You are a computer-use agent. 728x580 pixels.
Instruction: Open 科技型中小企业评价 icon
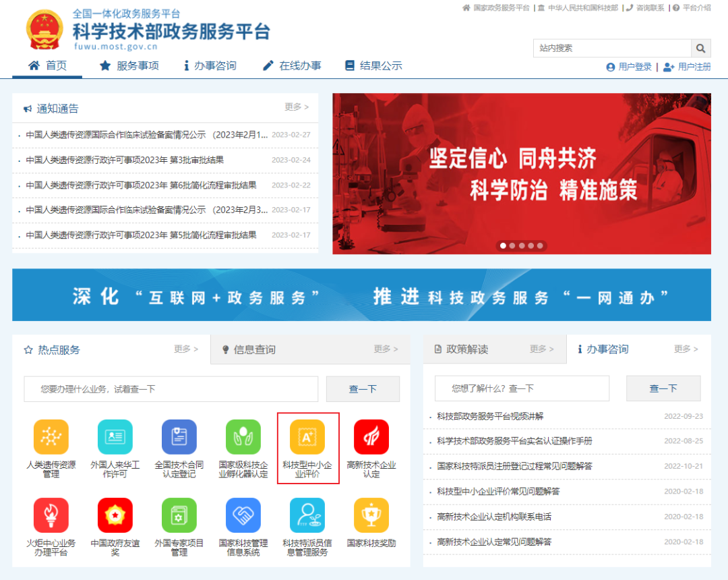[307, 437]
